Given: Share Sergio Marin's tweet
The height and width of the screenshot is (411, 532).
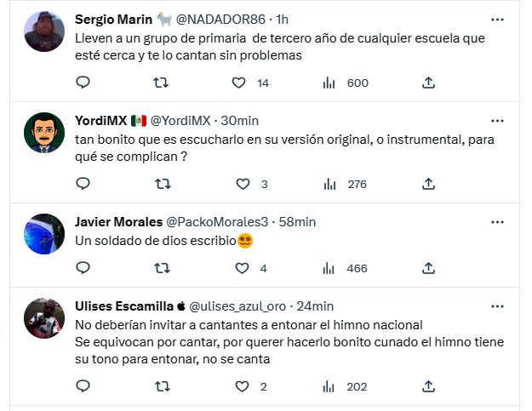Looking at the screenshot, I should (429, 83).
